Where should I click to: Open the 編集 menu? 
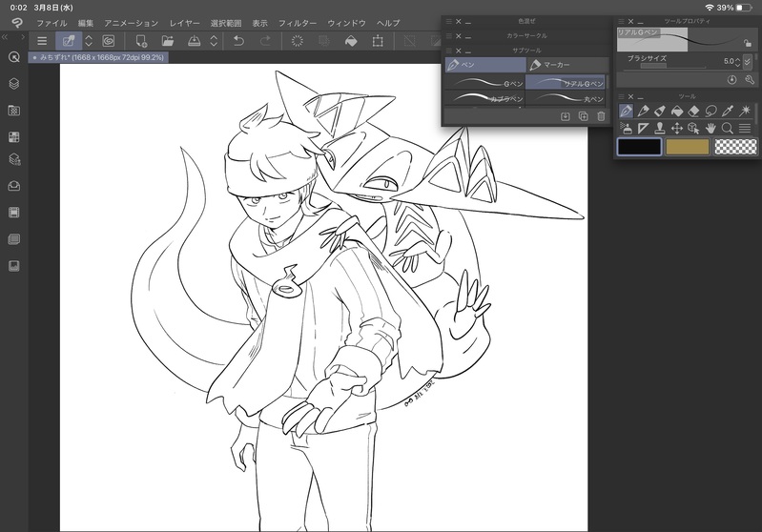coord(86,23)
